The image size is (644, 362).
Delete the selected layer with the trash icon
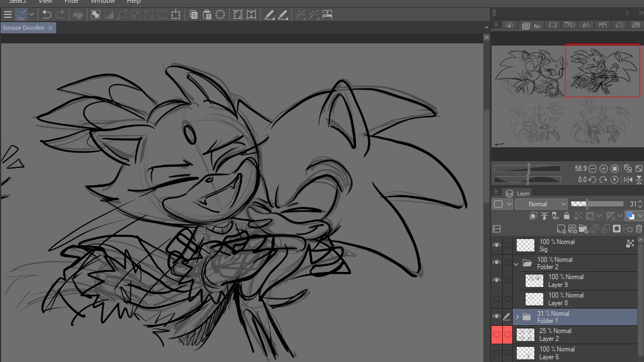pyautogui.click(x=639, y=229)
